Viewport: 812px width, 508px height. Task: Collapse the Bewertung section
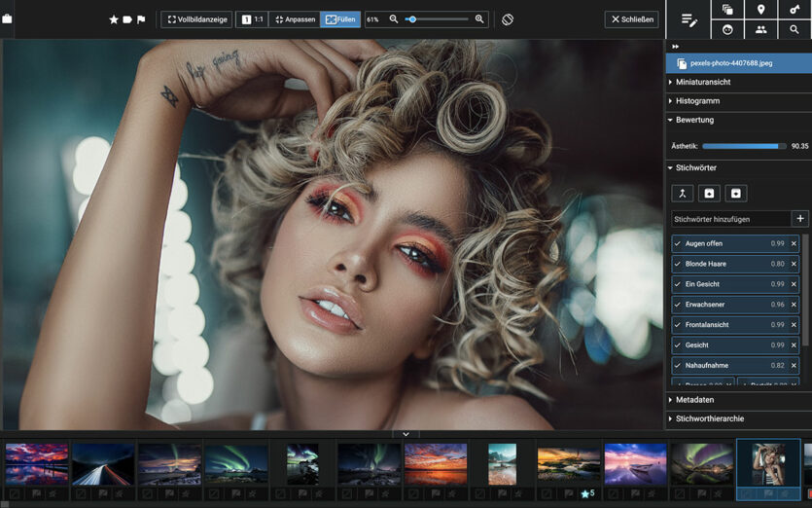[x=694, y=120]
